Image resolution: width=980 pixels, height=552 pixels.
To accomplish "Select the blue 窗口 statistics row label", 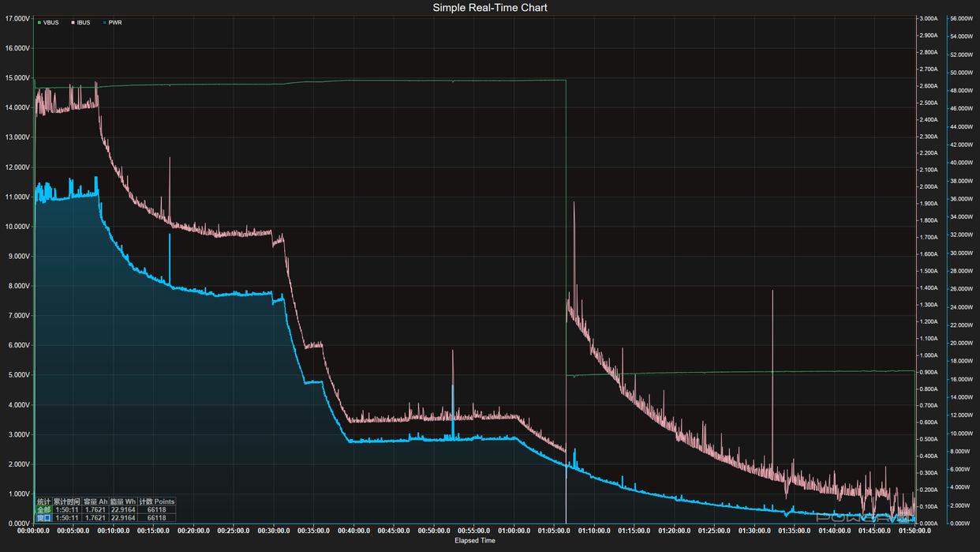I will tap(44, 518).
